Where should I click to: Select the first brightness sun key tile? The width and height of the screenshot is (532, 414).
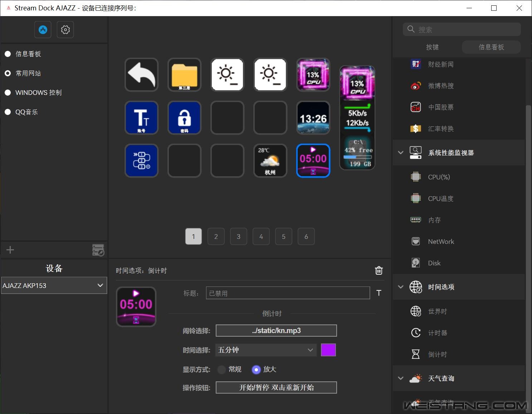(228, 74)
